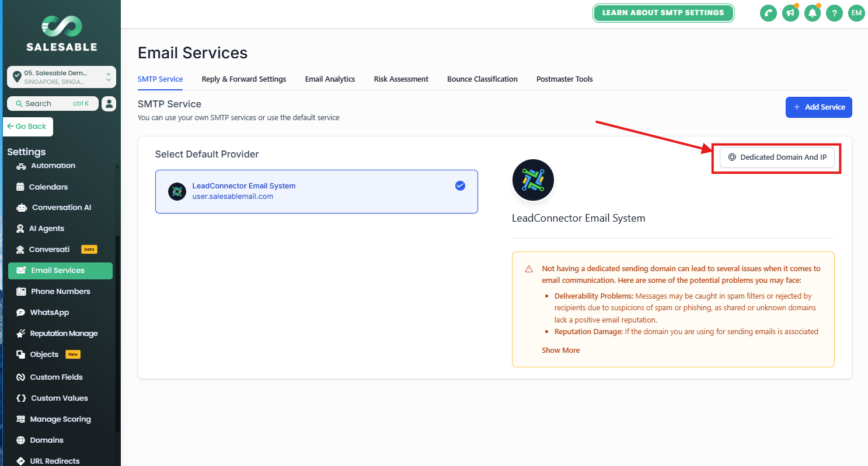Click the Automation icon in settings sidebar
This screenshot has height=466, width=868.
[22, 166]
